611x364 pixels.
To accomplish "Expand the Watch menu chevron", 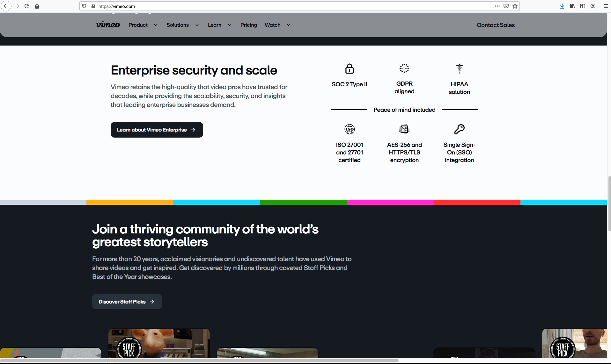I will click(289, 25).
